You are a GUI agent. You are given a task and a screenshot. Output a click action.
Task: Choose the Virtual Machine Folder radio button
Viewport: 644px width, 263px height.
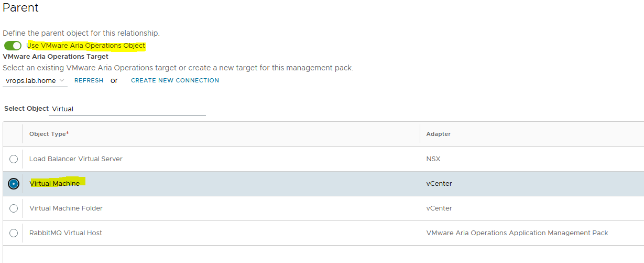[14, 208]
